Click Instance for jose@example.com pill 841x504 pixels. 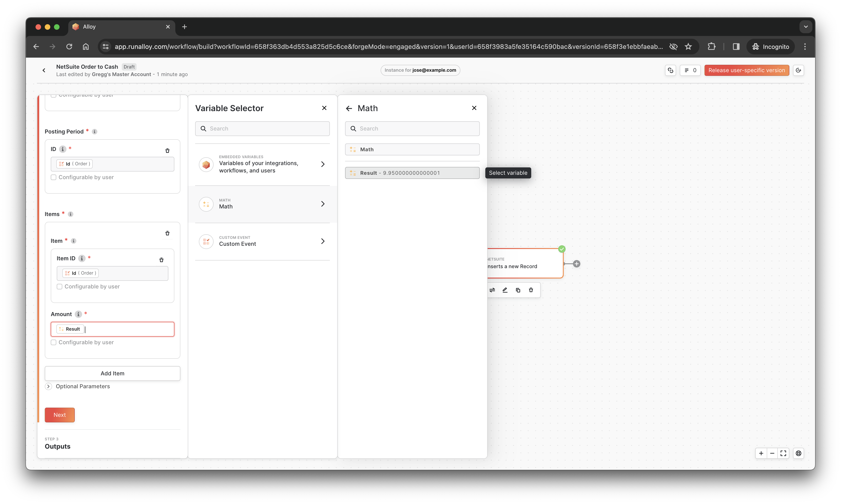[x=420, y=70]
